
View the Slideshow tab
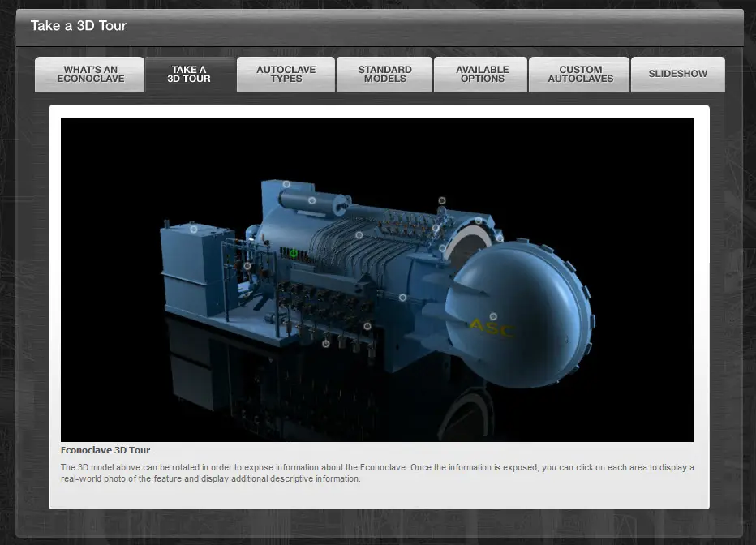[678, 75]
